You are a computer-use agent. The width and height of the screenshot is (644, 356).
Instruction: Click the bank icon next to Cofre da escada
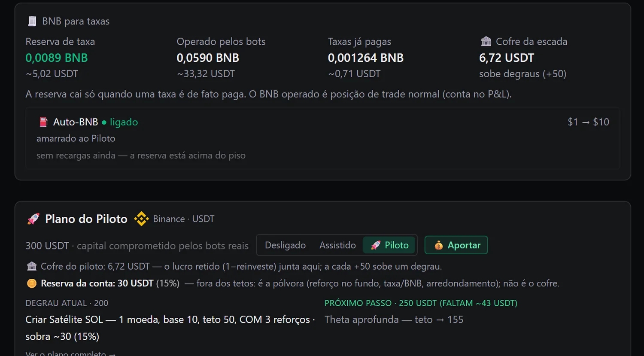tap(486, 41)
